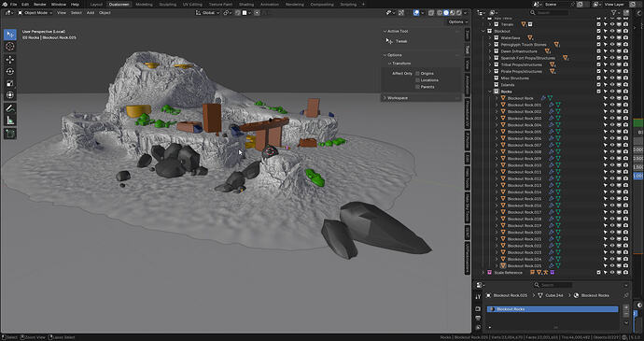Hide Blockout Rock.001 in viewport
This screenshot has height=341, width=644.
click(612, 105)
